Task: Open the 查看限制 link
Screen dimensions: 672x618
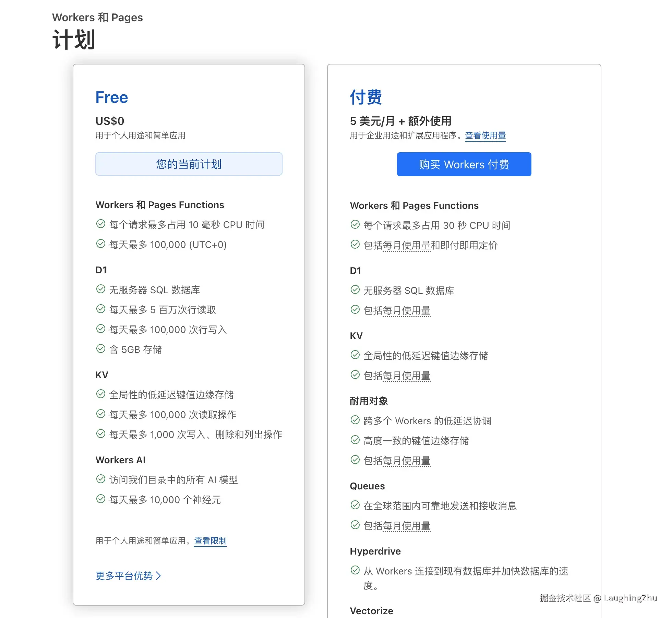Action: pos(211,541)
